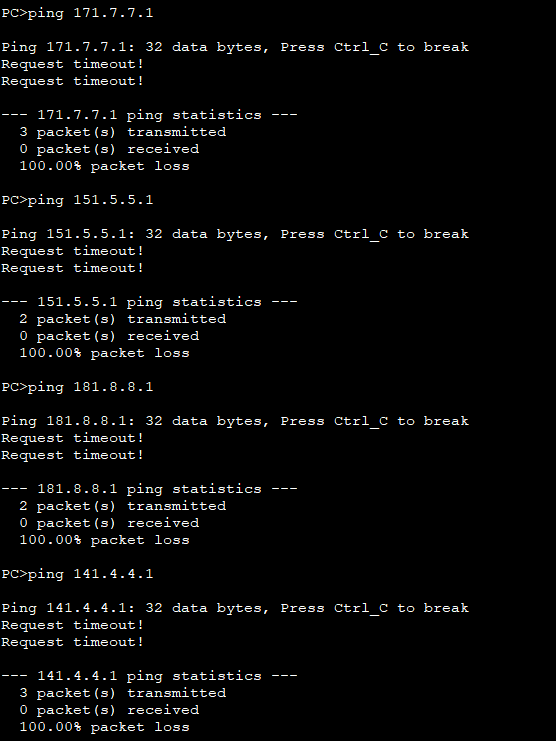Click '0 packet(s) received' under 181.8.8.1 statistics
Screen dimensions: 556x741
click(109, 524)
